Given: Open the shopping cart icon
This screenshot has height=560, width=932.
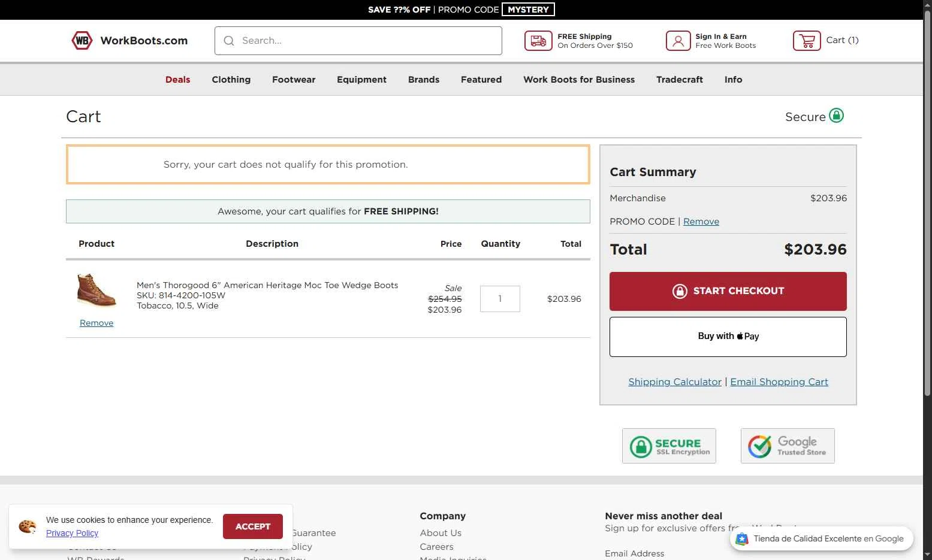Looking at the screenshot, I should click(x=807, y=41).
